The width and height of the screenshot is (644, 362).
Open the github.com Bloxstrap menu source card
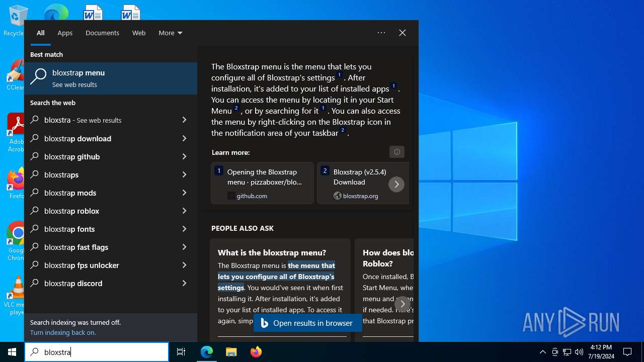[262, 183]
